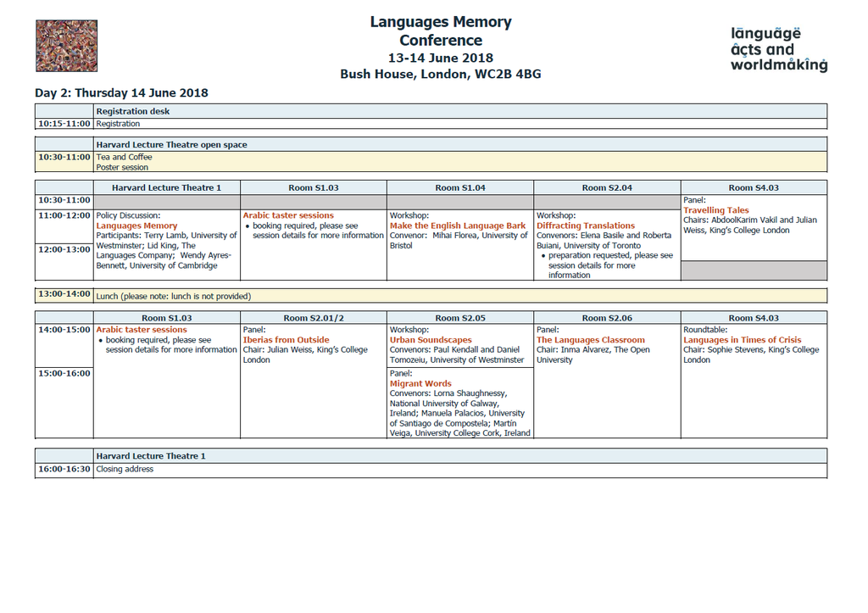The width and height of the screenshot is (868, 613).
Task: Open the Make the English Language Bark workshop
Action: tap(458, 226)
